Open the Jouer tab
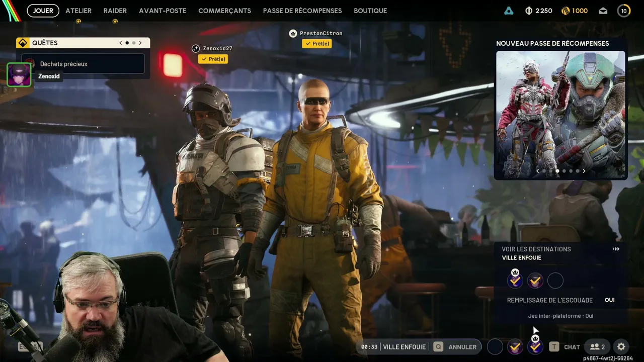Screen dimensions: 644x362 pos(43,11)
